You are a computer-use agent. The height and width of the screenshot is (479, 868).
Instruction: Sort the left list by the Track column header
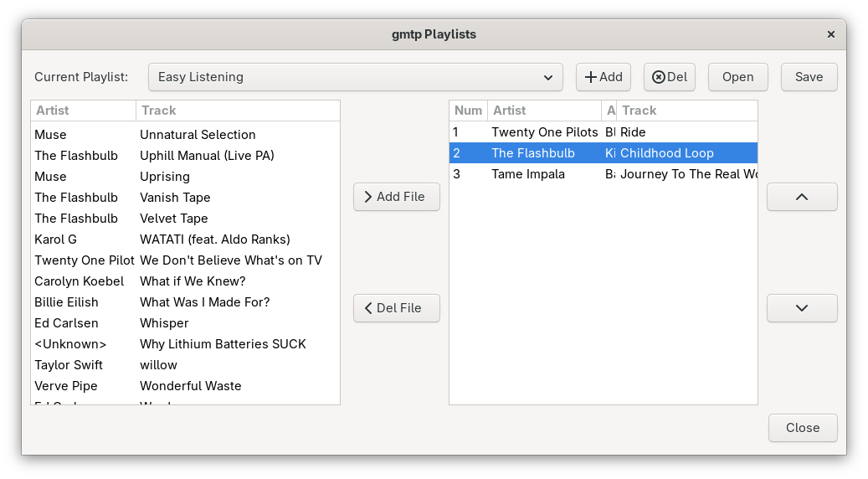coord(238,111)
